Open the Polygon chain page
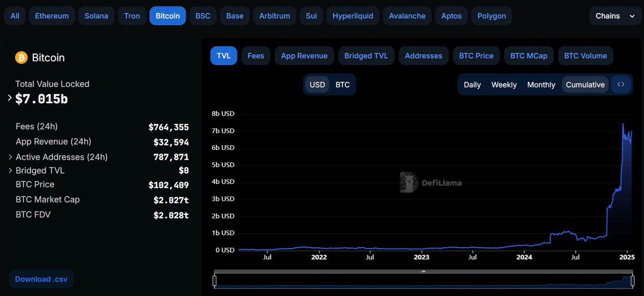 tap(492, 16)
